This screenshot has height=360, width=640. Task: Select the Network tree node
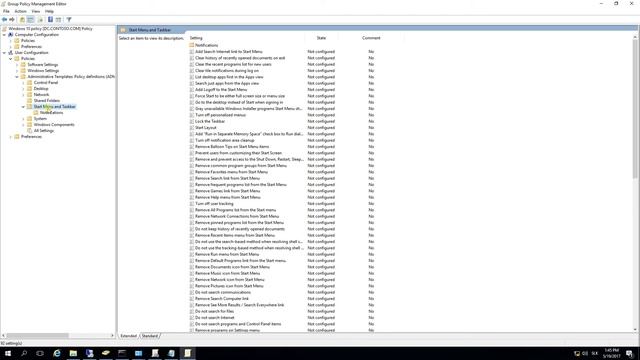coord(41,95)
